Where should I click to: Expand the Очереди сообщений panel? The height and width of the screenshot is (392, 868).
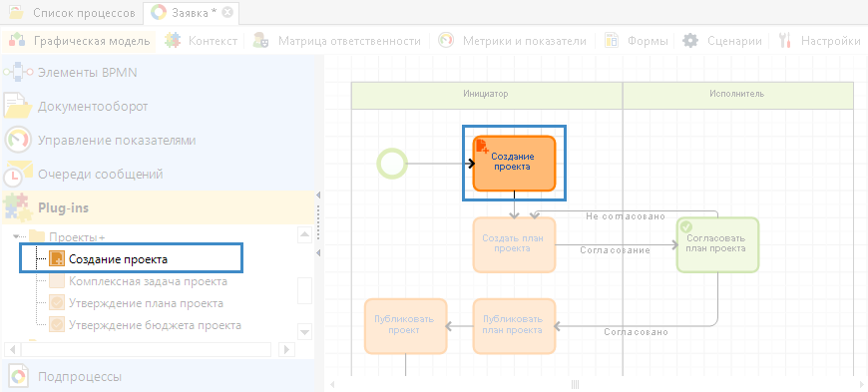(158, 174)
